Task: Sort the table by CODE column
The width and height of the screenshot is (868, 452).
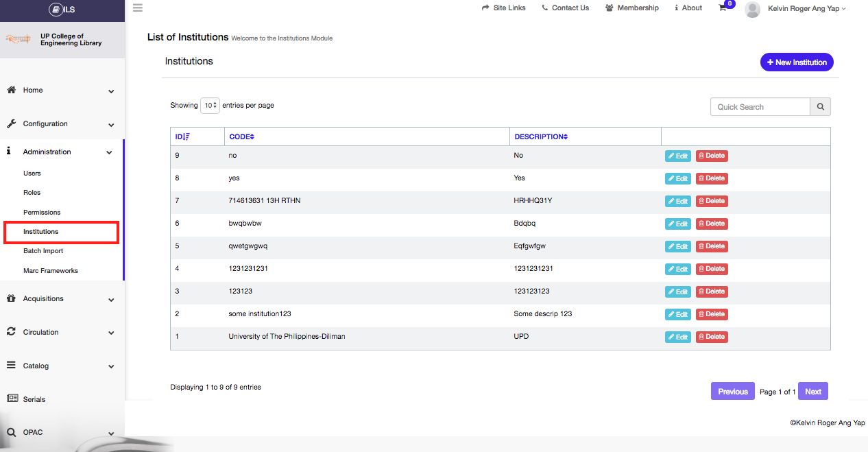Action: click(x=241, y=136)
